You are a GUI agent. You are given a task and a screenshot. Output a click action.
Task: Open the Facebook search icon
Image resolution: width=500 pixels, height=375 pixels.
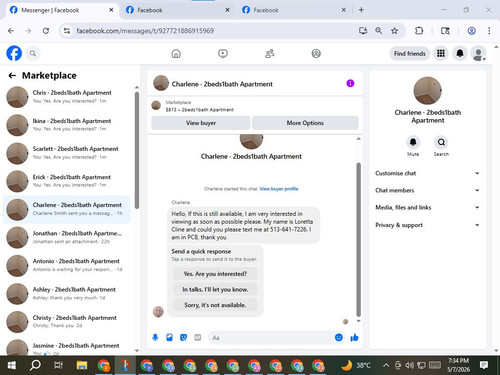click(x=33, y=53)
